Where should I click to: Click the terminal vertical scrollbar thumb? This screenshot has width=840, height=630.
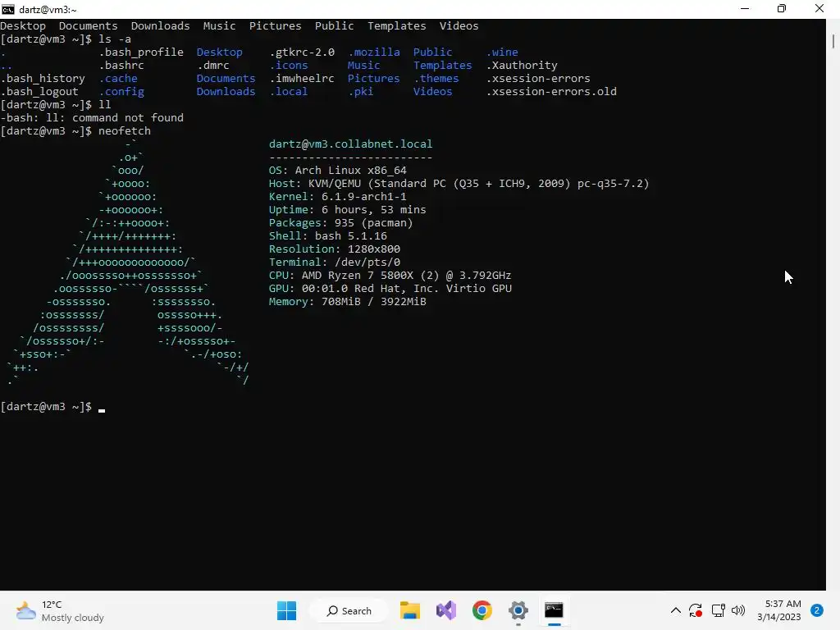(x=833, y=41)
